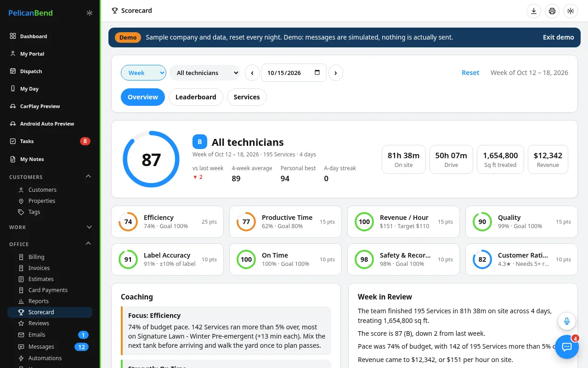Image resolution: width=588 pixels, height=368 pixels.
Task: Collapse the CUSTOMERS sidebar section
Action: click(50, 177)
